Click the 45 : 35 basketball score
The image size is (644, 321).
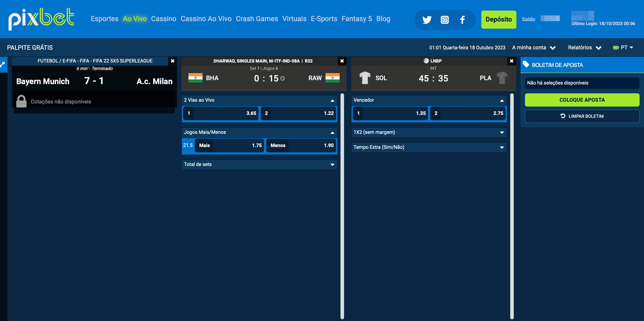click(433, 78)
